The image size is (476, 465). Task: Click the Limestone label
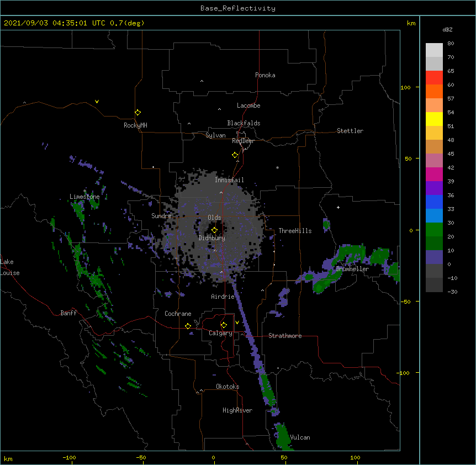click(x=84, y=197)
